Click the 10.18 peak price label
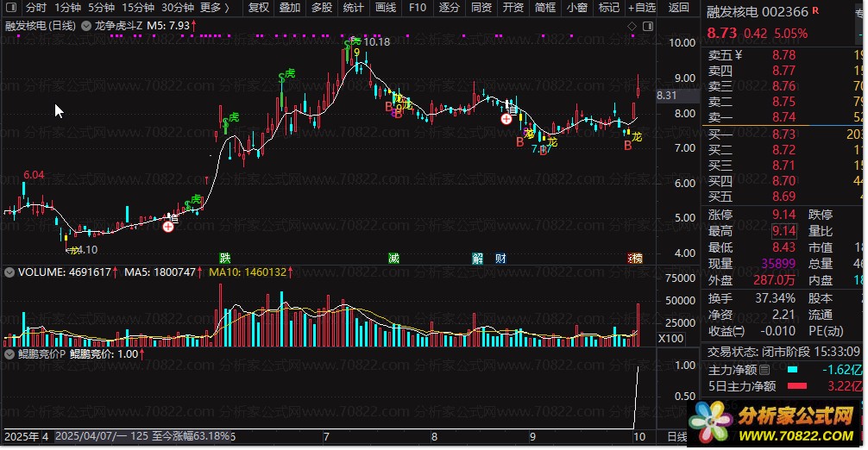The width and height of the screenshot is (868, 450). click(376, 41)
